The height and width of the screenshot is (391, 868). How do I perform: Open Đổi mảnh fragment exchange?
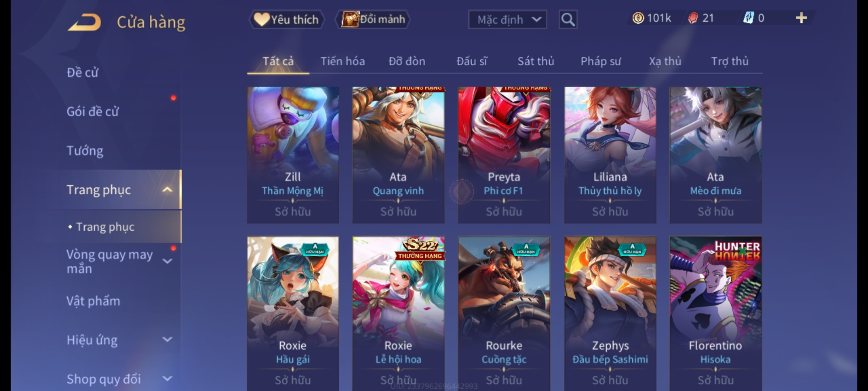pyautogui.click(x=373, y=20)
